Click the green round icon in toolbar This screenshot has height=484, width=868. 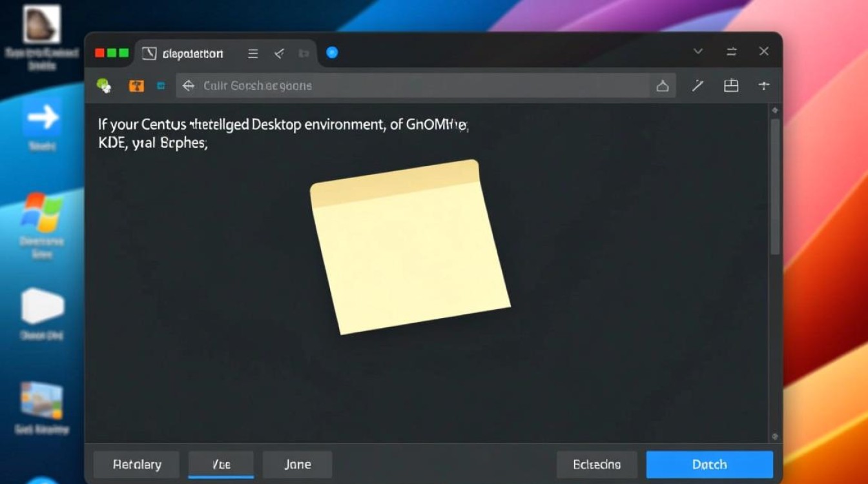tap(103, 85)
